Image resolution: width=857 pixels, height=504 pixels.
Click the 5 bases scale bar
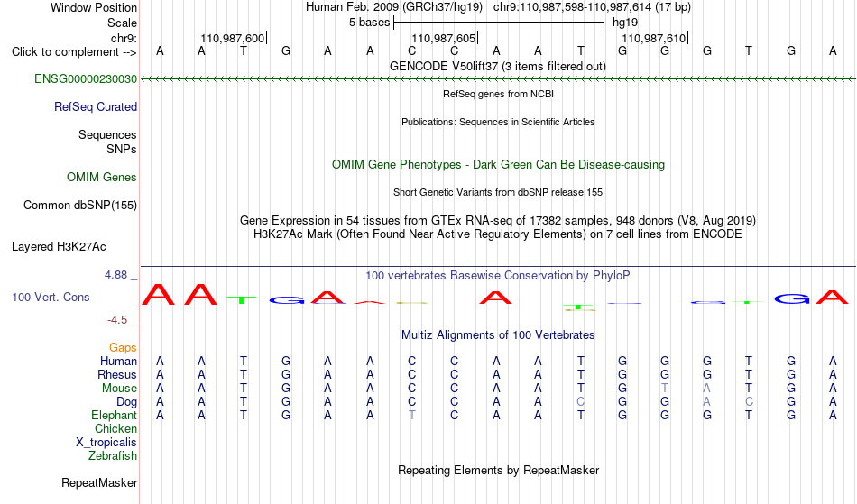[x=499, y=23]
